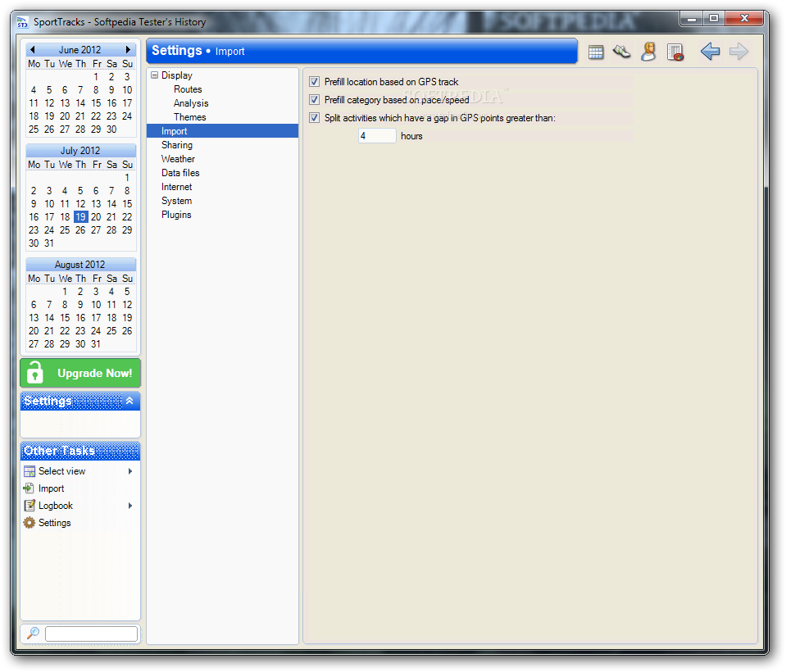Select June 15 in the calendar
This screenshot has height=672, width=786.
[96, 103]
